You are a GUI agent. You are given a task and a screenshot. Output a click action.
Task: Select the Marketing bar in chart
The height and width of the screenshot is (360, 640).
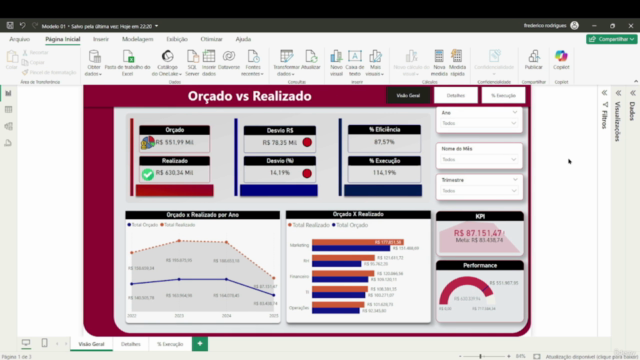pyautogui.click(x=358, y=242)
